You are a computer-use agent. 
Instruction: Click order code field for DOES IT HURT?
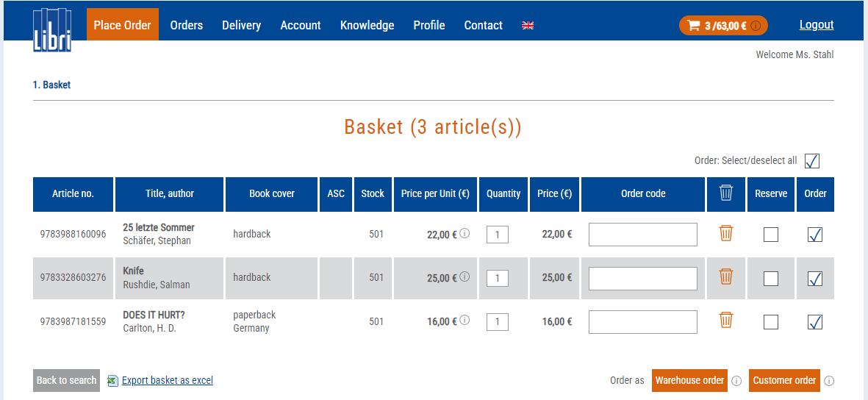(642, 322)
